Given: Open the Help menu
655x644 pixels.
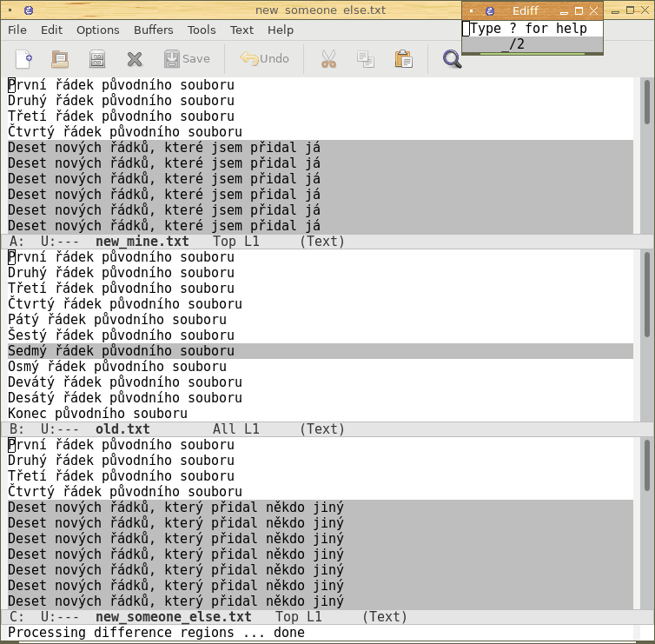Looking at the screenshot, I should (x=281, y=30).
